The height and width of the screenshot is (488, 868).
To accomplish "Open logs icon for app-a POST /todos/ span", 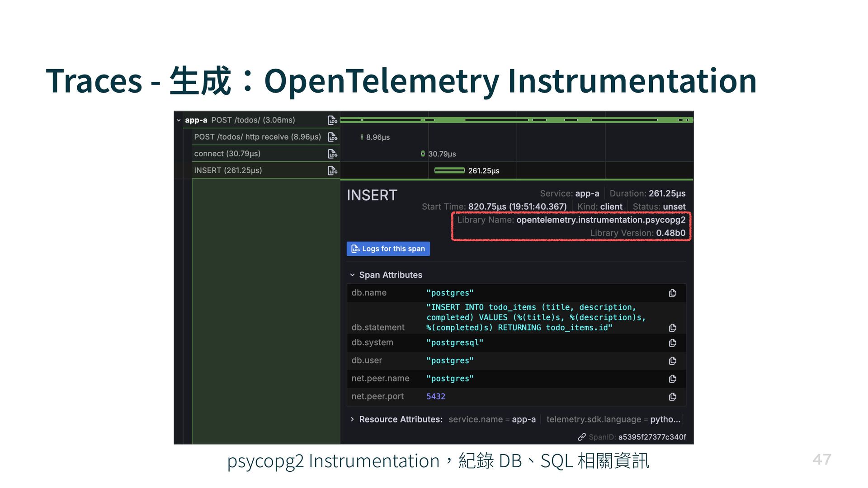I will coord(333,120).
